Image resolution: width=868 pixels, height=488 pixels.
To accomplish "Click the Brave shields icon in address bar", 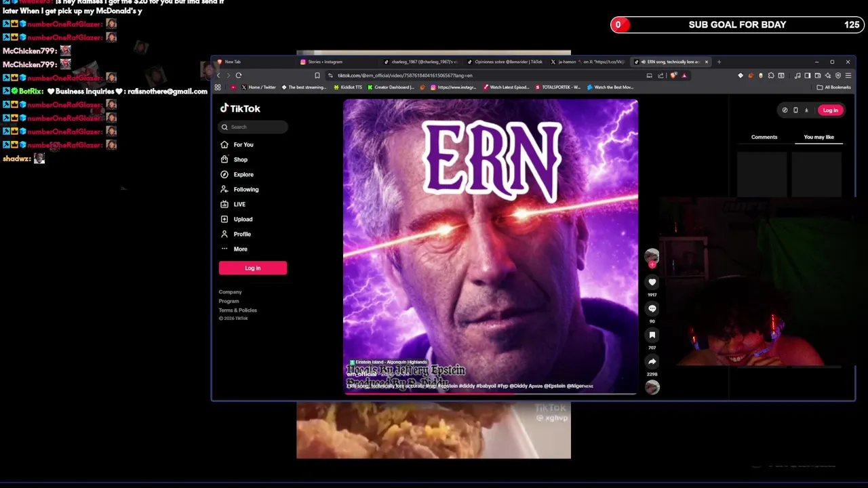I will point(673,75).
